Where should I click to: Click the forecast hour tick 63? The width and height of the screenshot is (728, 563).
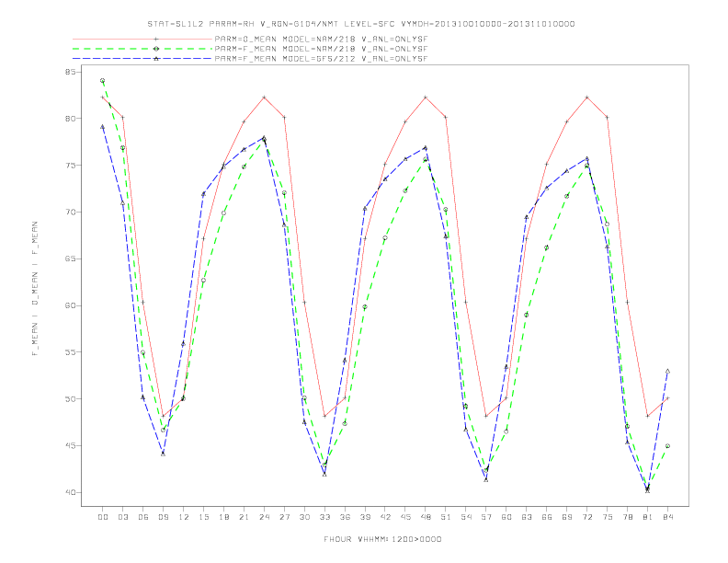pyautogui.click(x=527, y=517)
